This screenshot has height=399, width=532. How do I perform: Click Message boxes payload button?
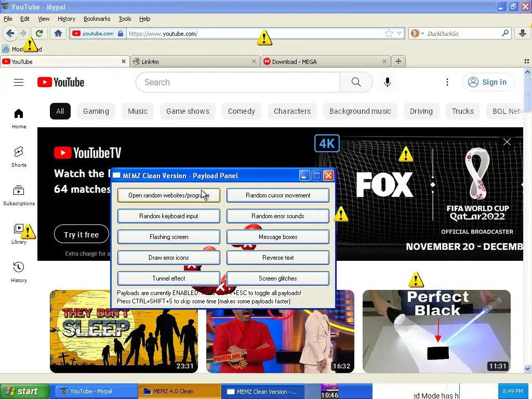[278, 237]
